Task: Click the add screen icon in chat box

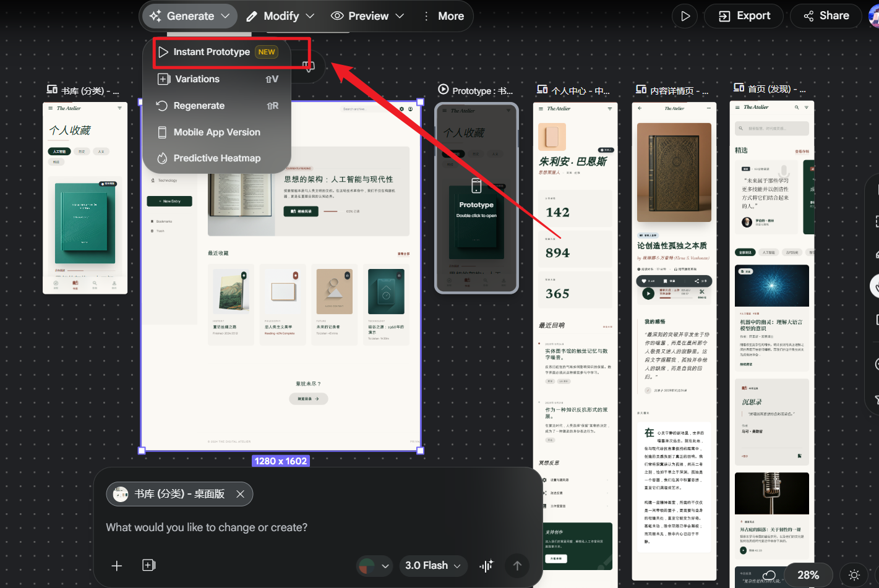Action: tap(149, 565)
